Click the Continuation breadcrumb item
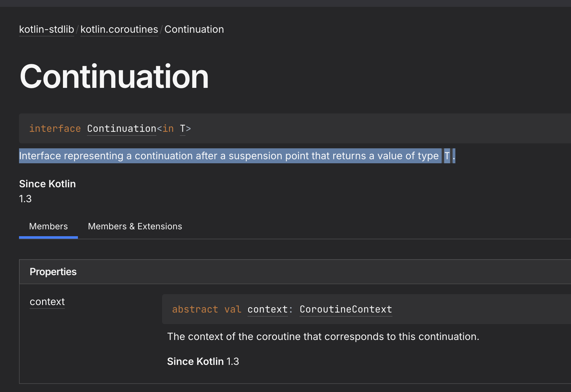 (x=194, y=29)
